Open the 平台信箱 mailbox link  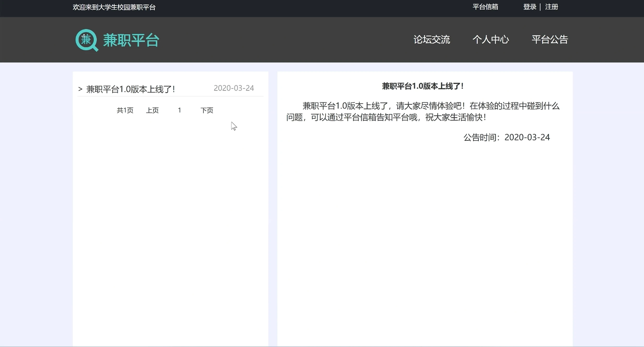pyautogui.click(x=485, y=7)
